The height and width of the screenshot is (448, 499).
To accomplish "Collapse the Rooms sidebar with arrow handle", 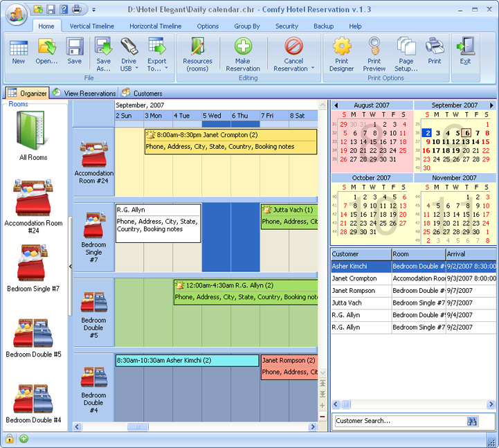I will 70,266.
